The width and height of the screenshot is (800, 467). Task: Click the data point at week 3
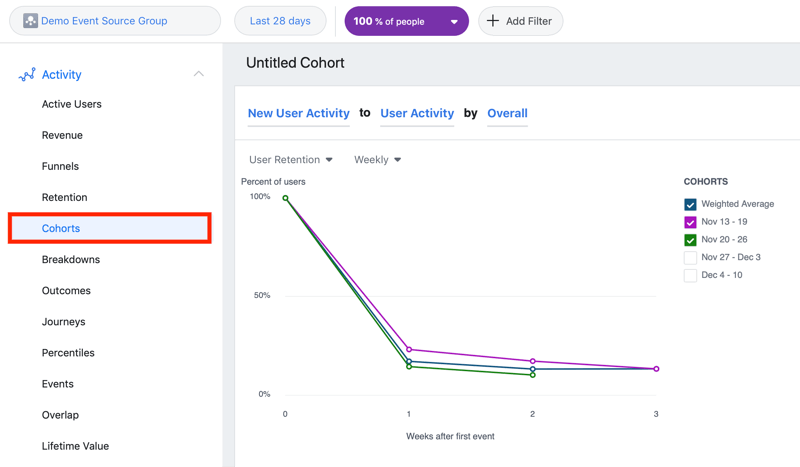(656, 368)
